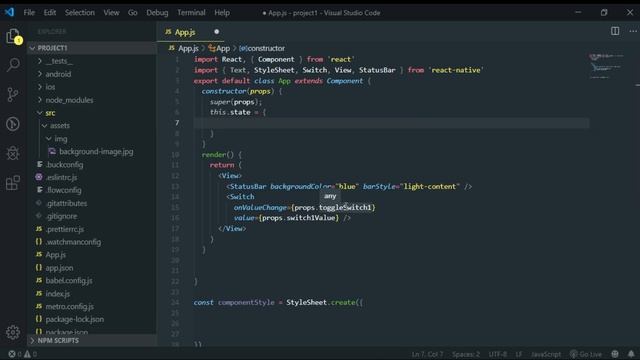Click the unsaved dot on App.js tab

pyautogui.click(x=216, y=32)
